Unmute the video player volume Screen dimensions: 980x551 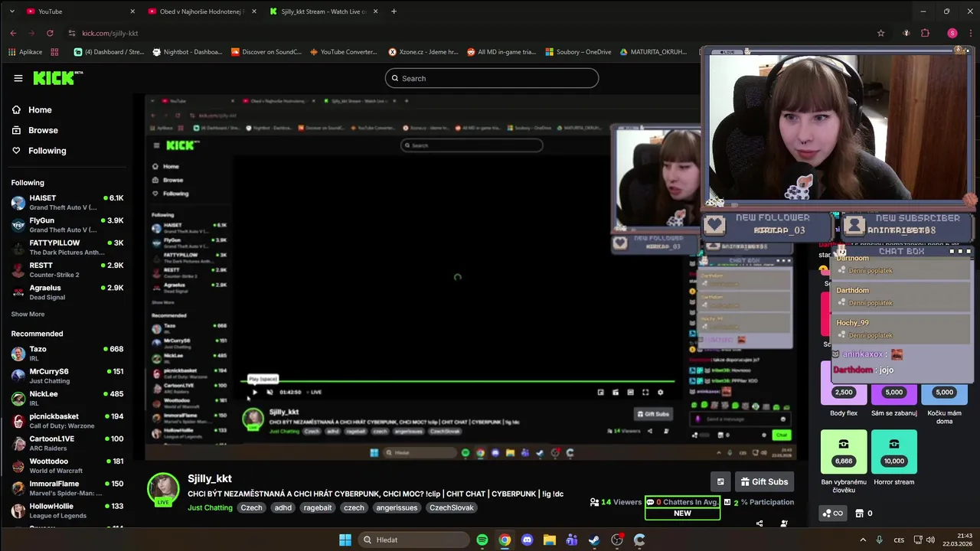click(x=269, y=392)
